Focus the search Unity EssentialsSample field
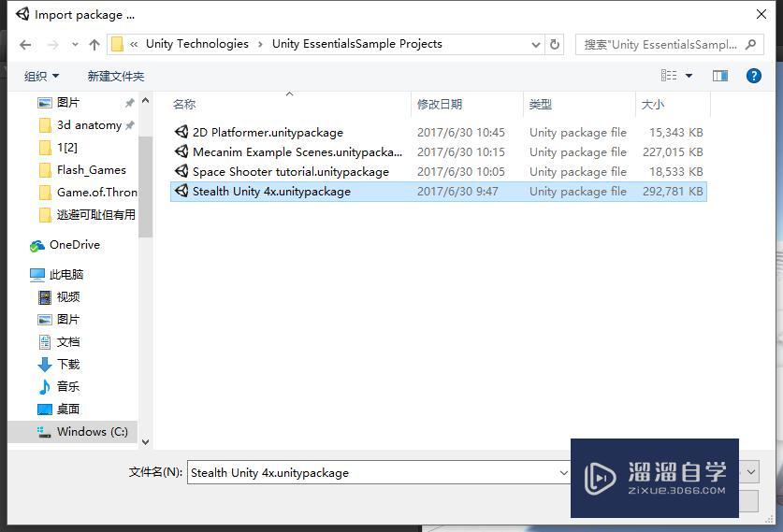The width and height of the screenshot is (783, 532). point(669,45)
